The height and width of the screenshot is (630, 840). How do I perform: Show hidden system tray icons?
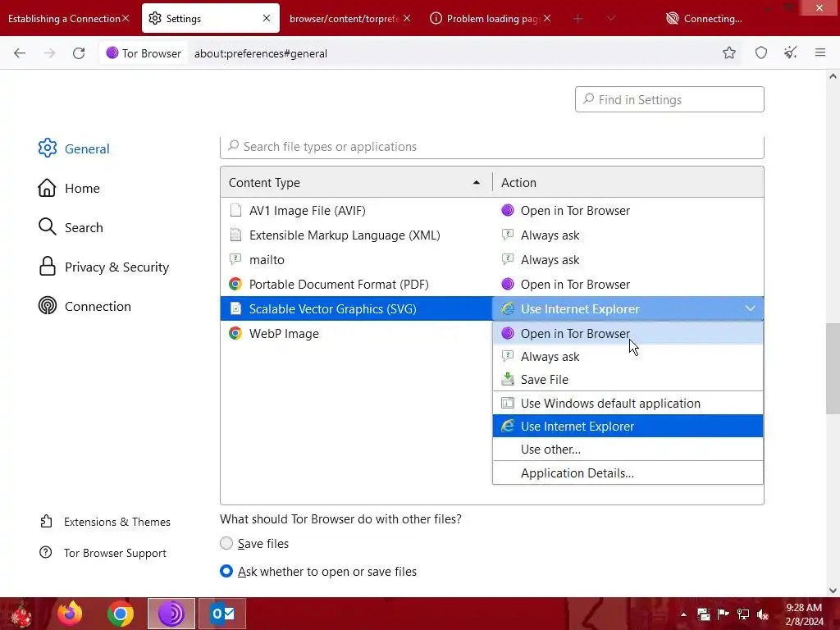[683, 614]
